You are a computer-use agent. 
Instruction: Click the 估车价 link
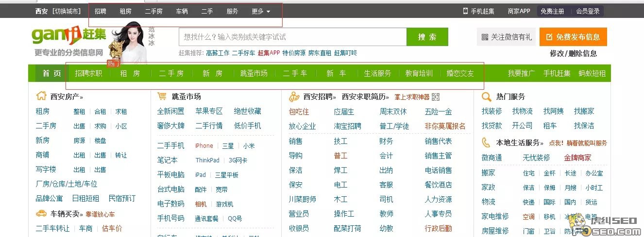tap(112, 228)
